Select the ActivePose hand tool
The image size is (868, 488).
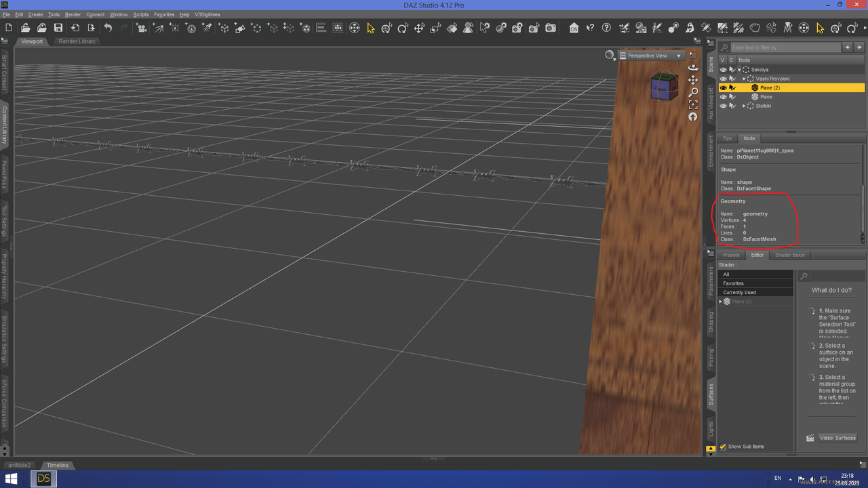point(755,28)
